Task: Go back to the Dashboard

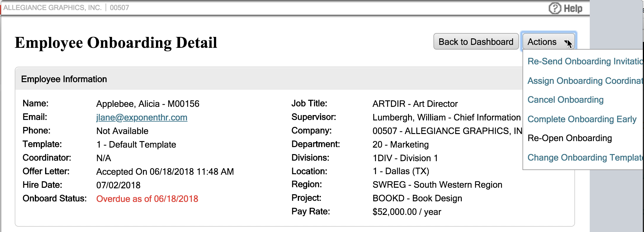Action: pos(476,42)
